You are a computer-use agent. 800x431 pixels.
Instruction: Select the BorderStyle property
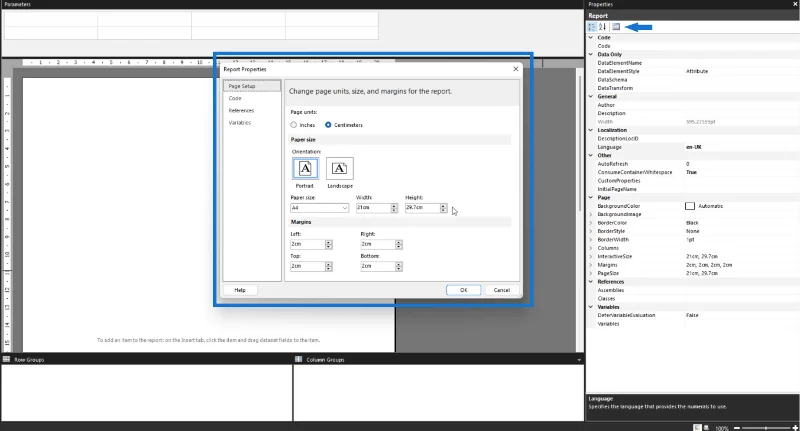click(x=693, y=231)
